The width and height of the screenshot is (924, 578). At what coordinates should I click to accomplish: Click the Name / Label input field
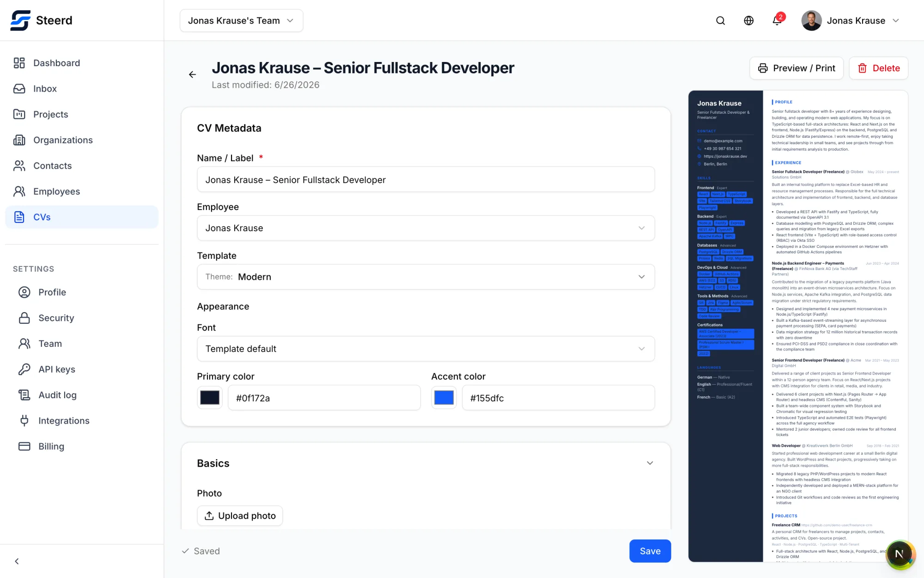(426, 179)
